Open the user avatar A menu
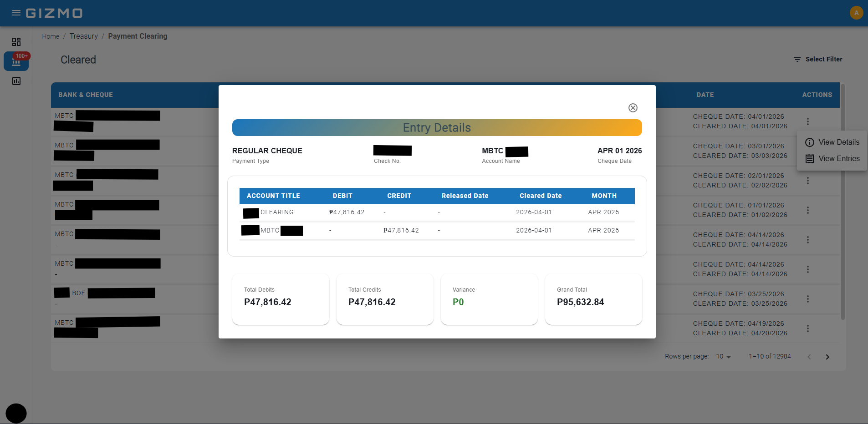 pyautogui.click(x=856, y=13)
